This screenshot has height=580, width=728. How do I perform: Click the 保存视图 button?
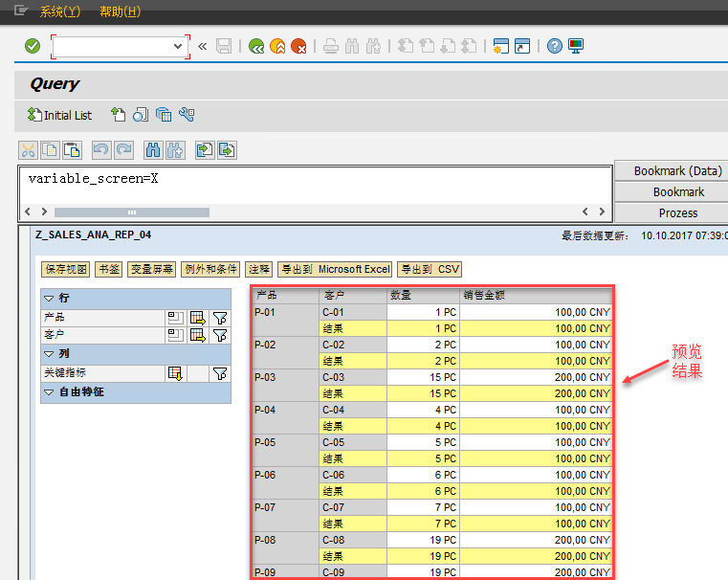66,270
